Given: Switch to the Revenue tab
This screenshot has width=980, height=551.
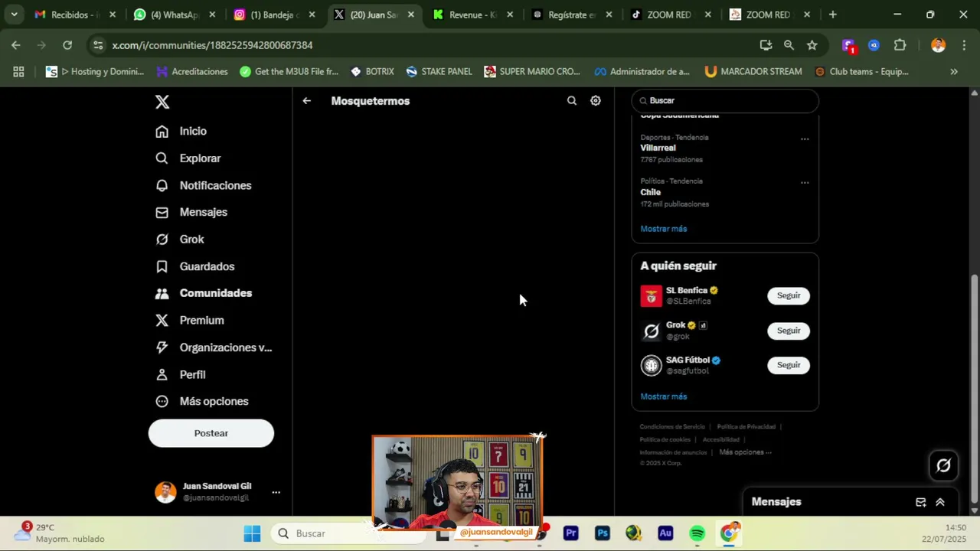Looking at the screenshot, I should pyautogui.click(x=472, y=15).
